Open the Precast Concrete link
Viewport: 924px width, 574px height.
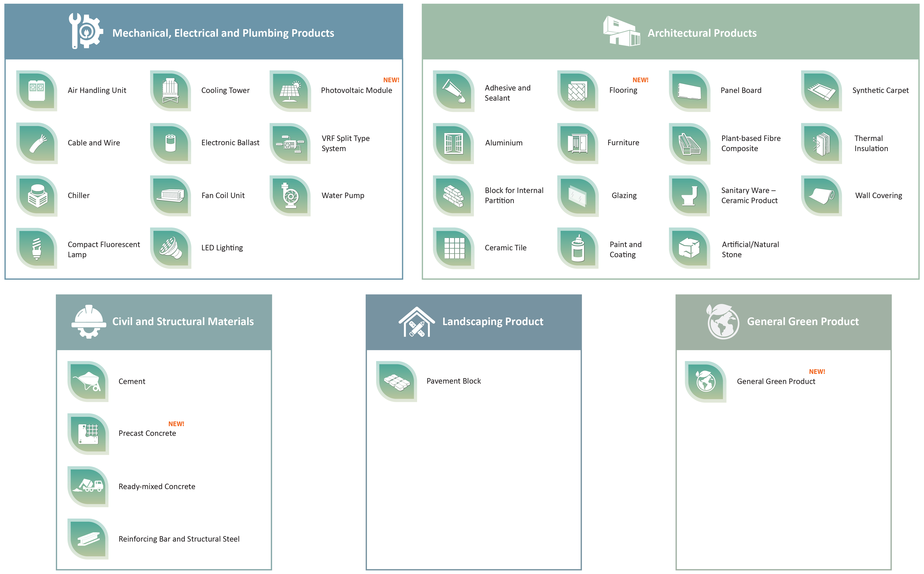(147, 433)
